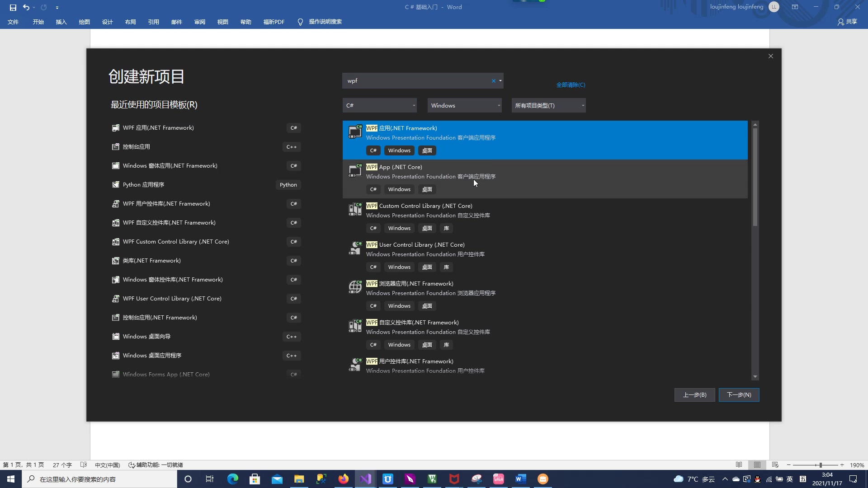Switch to Word web layout view icon
The image size is (868, 488).
point(775,465)
